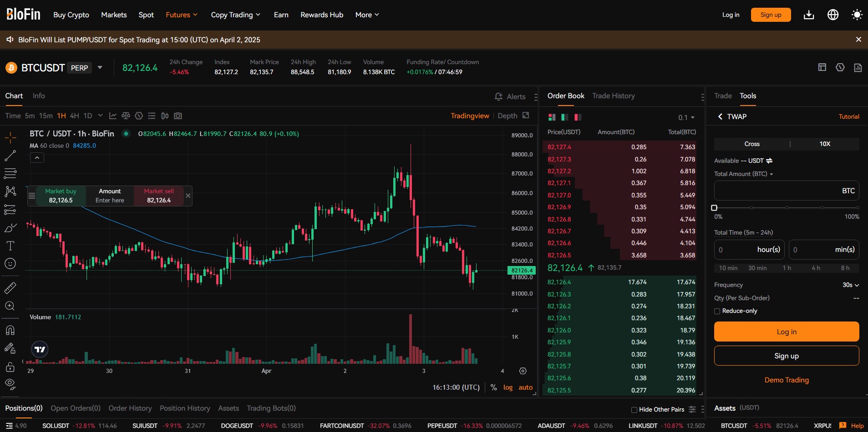Open the Total Amount (BTC) unit dropdown

pyautogui.click(x=743, y=174)
